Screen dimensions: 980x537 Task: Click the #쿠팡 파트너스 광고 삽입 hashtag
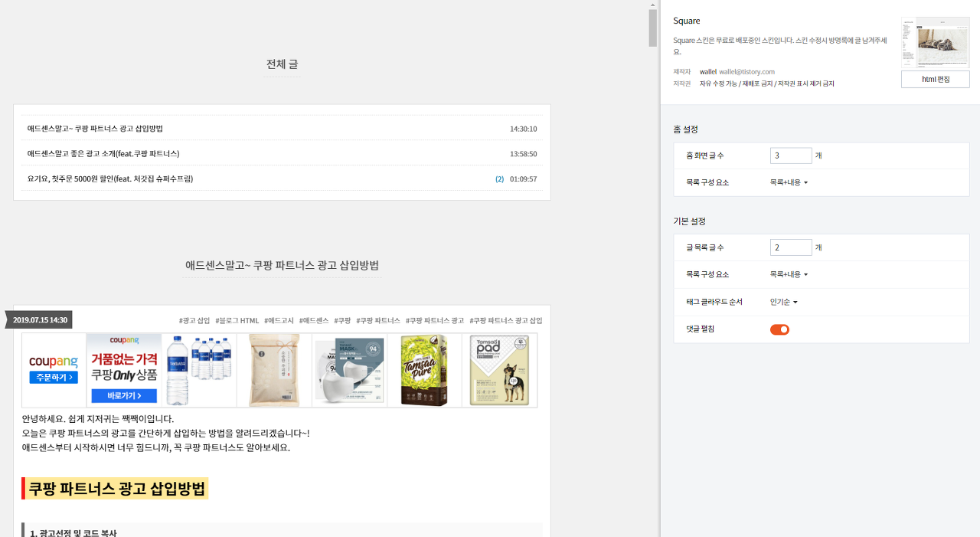pos(506,320)
